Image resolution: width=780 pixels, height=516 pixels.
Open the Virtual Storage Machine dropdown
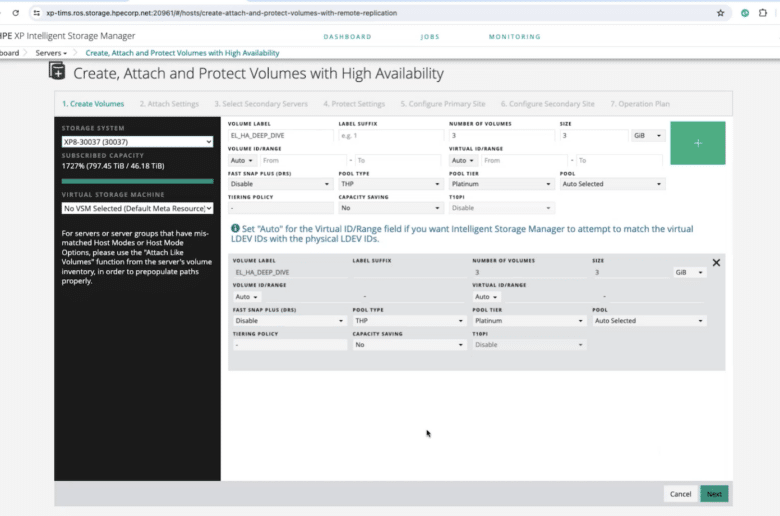point(137,208)
